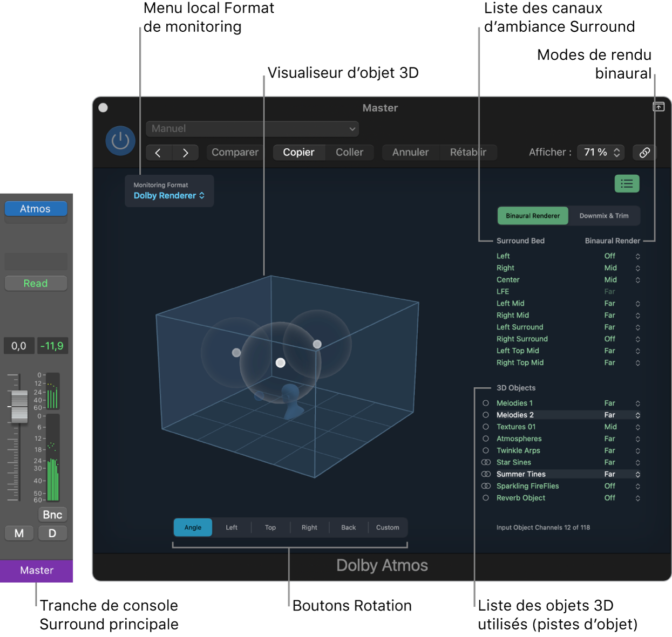This screenshot has height=637, width=672.
Task: Change the Afficher 71 % zoom popup
Action: [x=601, y=153]
